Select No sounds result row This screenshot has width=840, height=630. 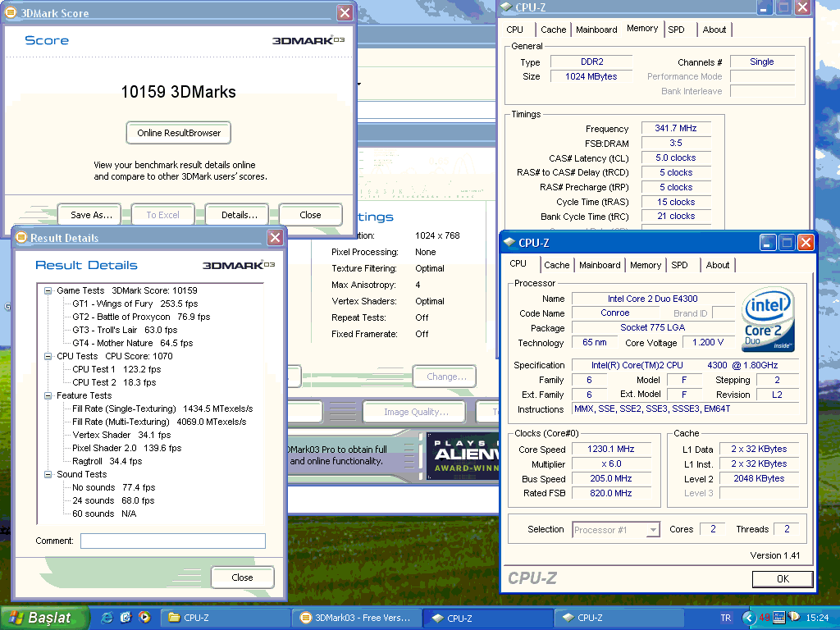coord(113,487)
